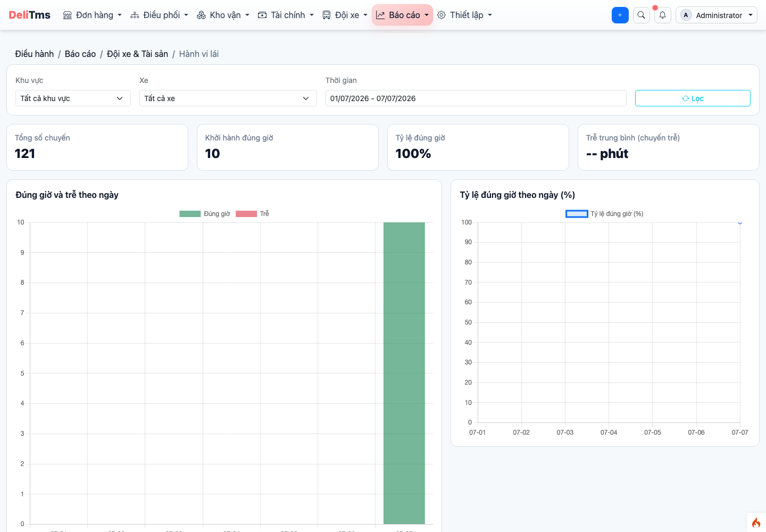Open the Tài chính menu

(286, 15)
